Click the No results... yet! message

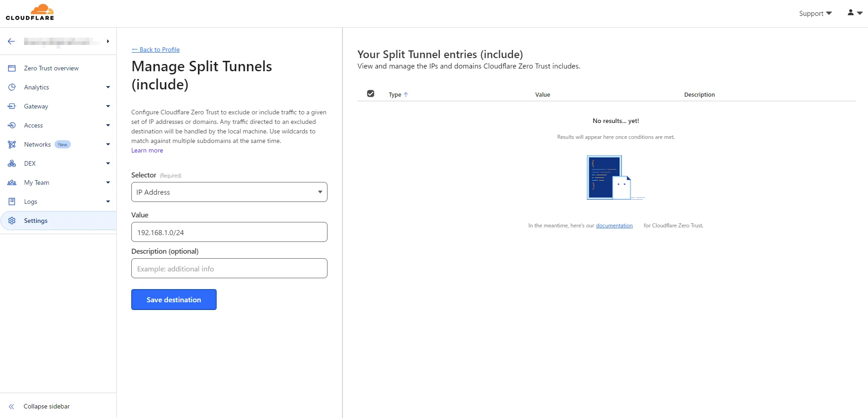[615, 121]
